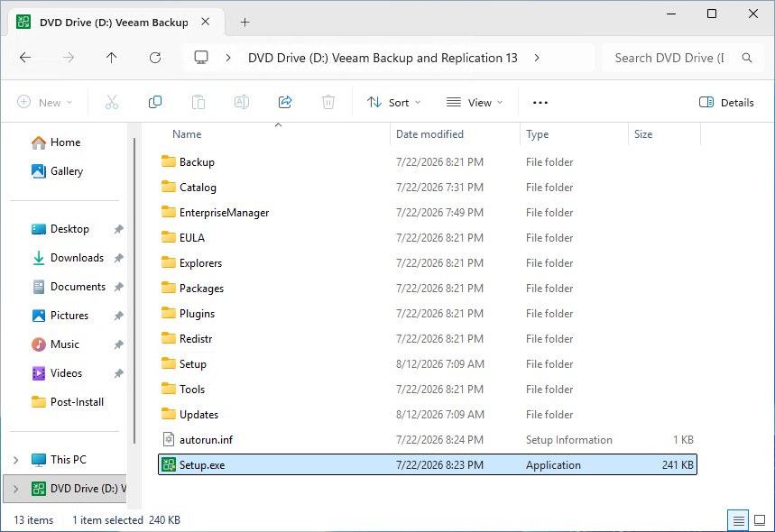Click the Rename icon in toolbar

click(241, 102)
